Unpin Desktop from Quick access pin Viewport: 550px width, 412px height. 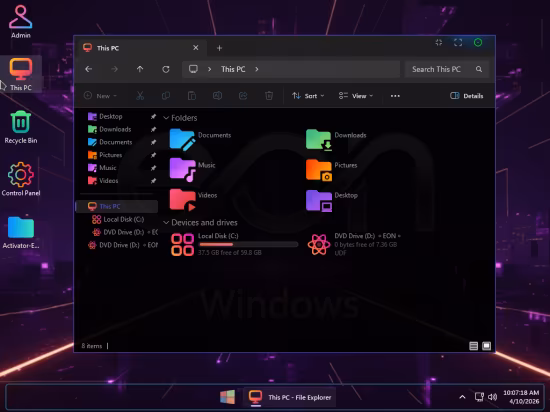click(x=153, y=116)
